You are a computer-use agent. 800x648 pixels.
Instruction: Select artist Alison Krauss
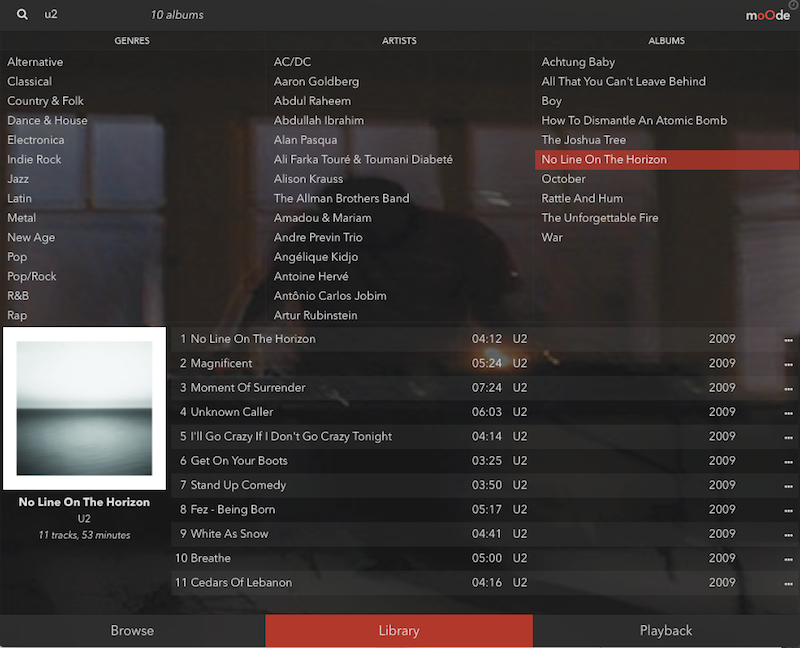coord(309,179)
